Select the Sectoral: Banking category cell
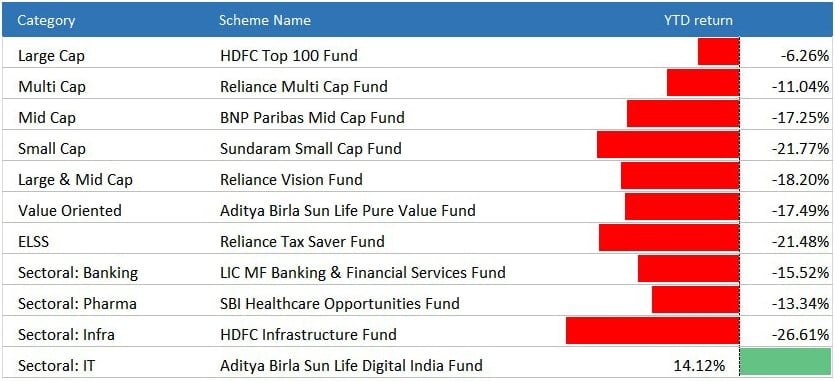This screenshot has height=381, width=835. click(x=78, y=273)
